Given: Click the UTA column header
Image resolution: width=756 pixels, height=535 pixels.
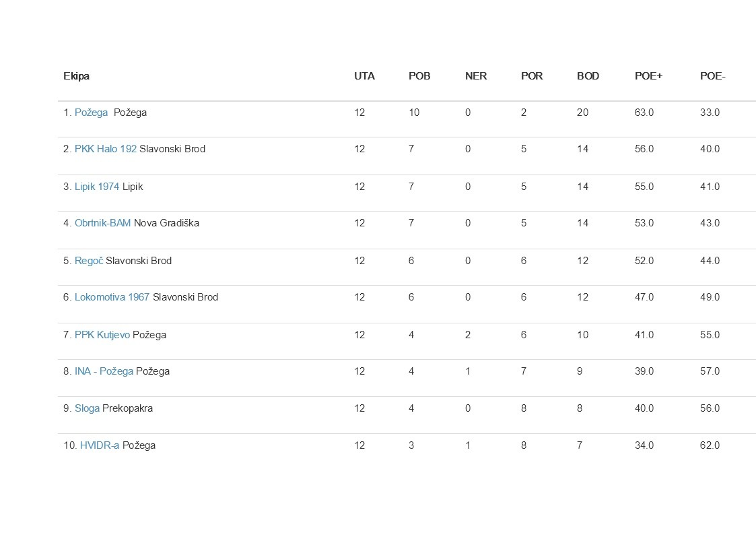Looking at the screenshot, I should pos(364,76).
